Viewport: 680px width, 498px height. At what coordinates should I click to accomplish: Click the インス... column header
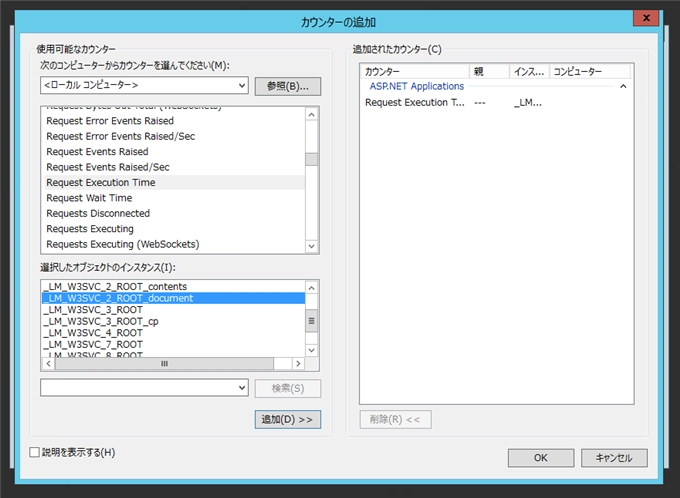pos(530,72)
